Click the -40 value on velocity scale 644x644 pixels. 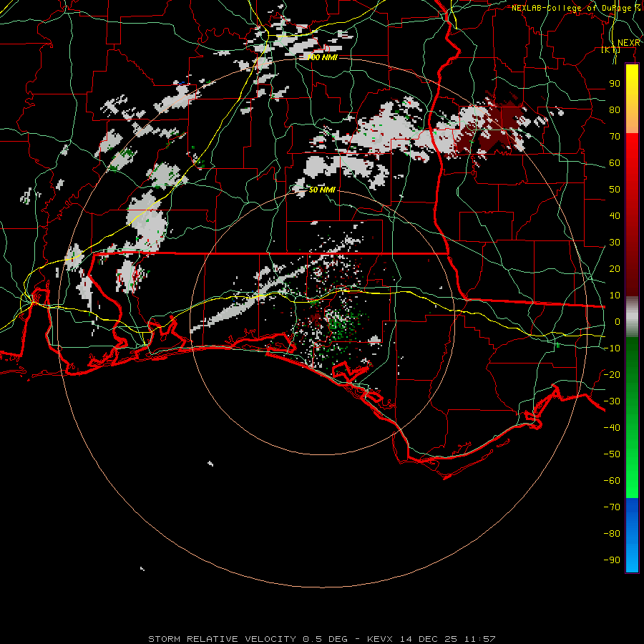(612, 428)
